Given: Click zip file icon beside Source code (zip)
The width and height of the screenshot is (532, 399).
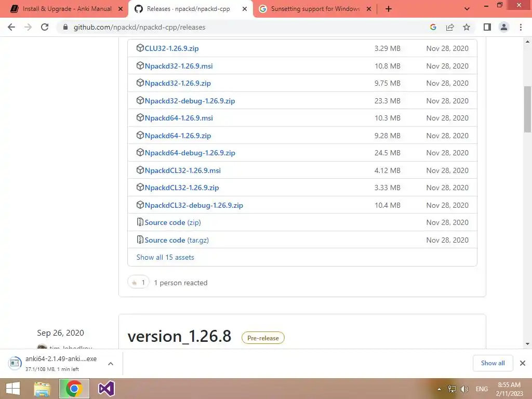Looking at the screenshot, I should [x=140, y=222].
